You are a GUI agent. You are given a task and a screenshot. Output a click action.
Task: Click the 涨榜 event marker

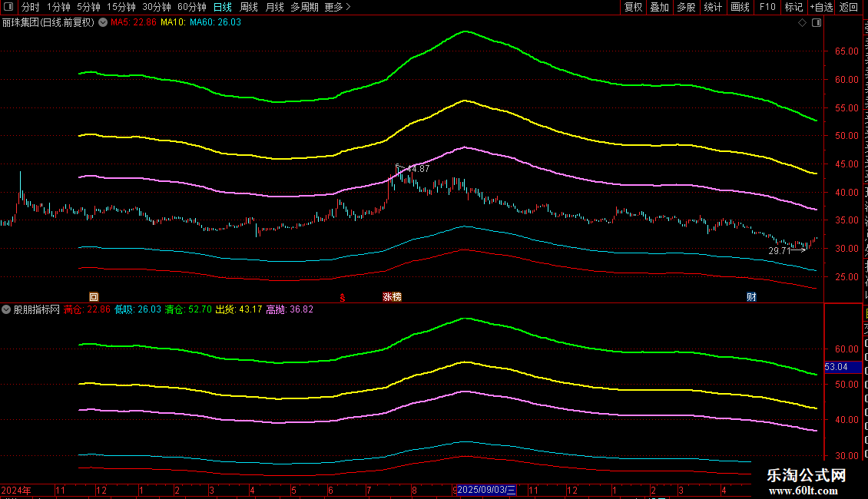[x=392, y=297]
